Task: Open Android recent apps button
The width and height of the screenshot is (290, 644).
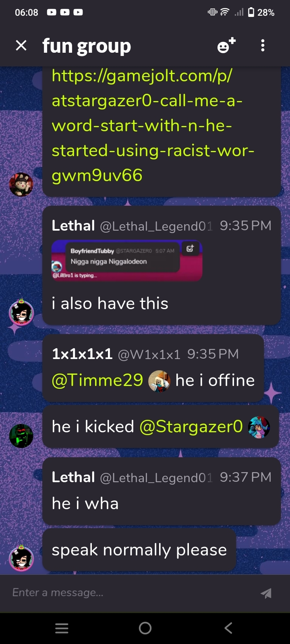Action: (62, 628)
